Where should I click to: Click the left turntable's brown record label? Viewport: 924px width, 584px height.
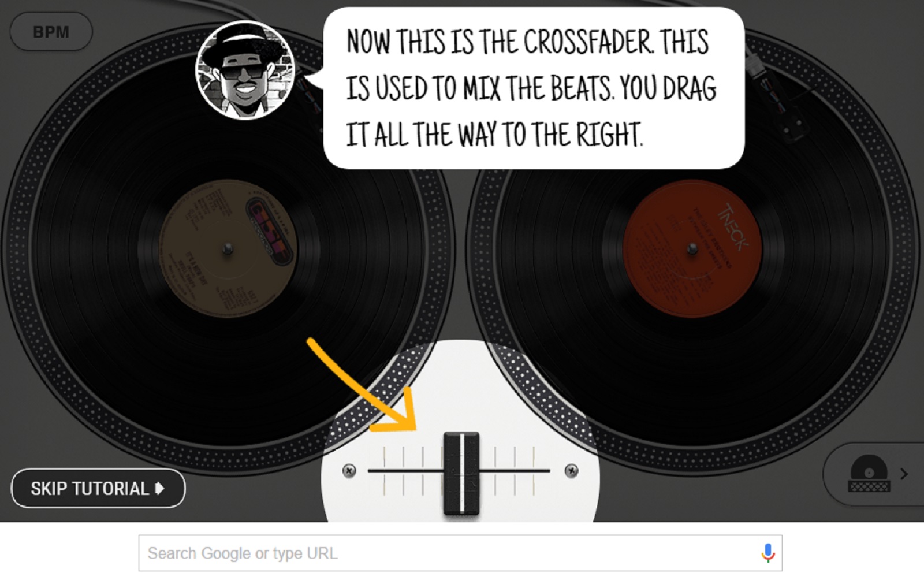228,249
